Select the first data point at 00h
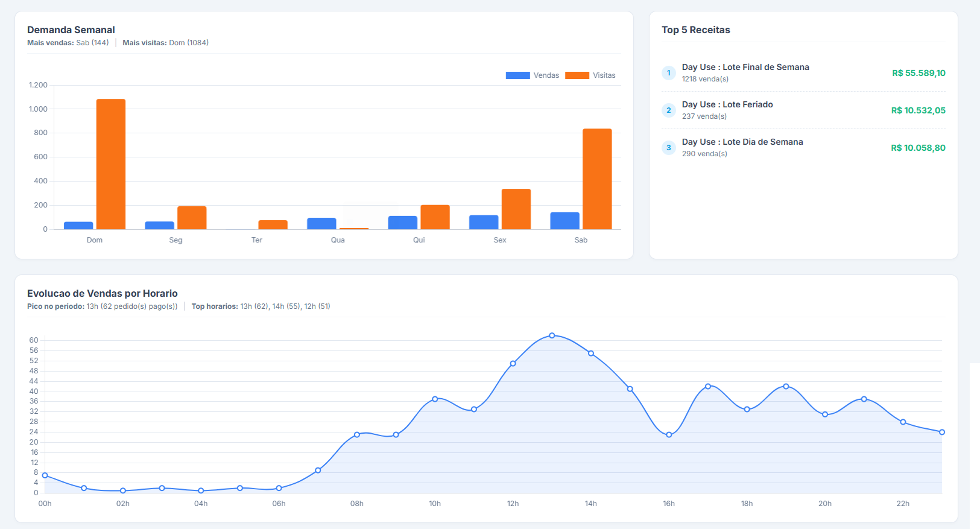The width and height of the screenshot is (980, 529). pyautogui.click(x=45, y=475)
